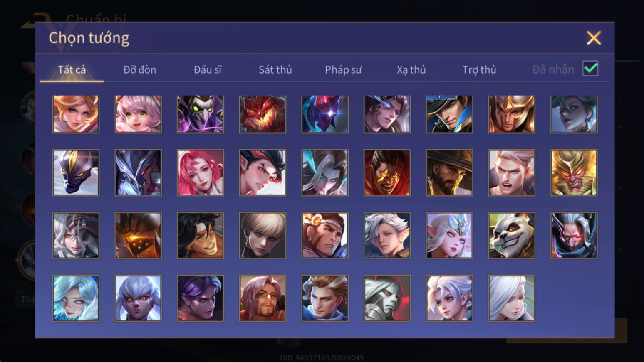Viewport: 644px width, 362px height.
Task: Pick the light-blue haired girl portrait
Action: [76, 298]
